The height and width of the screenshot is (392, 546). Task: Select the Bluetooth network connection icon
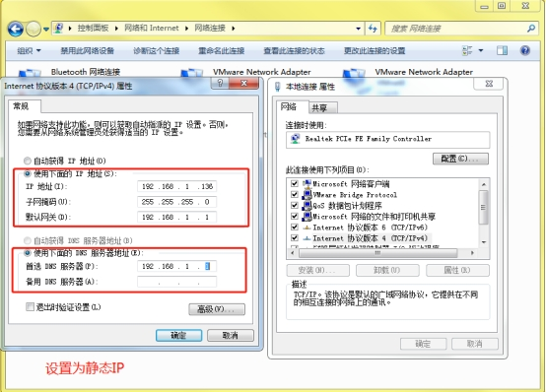30,73
